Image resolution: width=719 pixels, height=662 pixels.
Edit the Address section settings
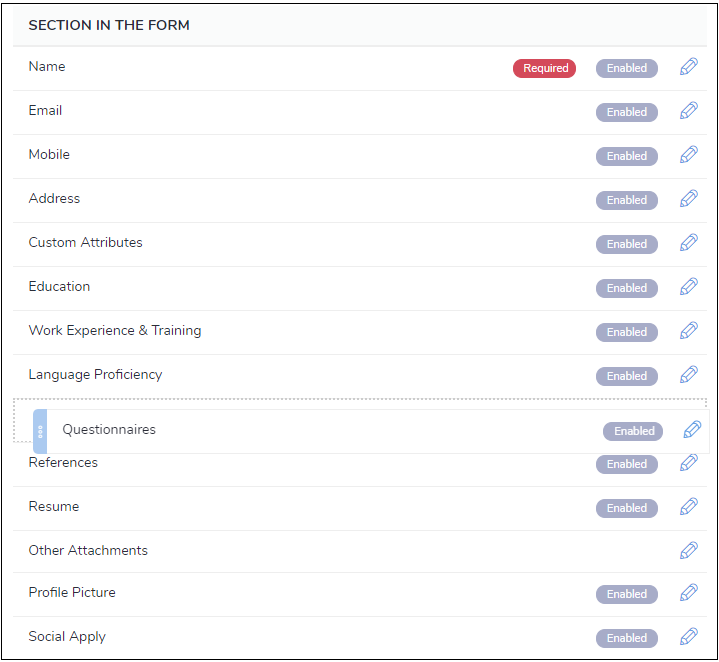point(688,199)
